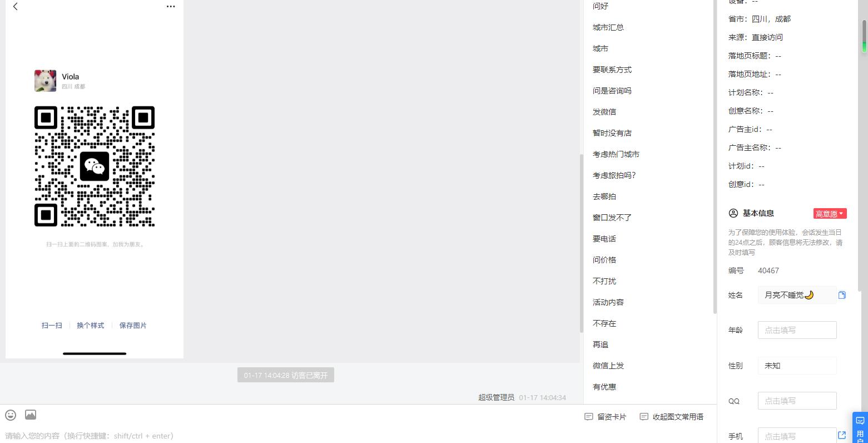Select quick reply 不打扰
This screenshot has height=443, width=868.
[x=604, y=281]
